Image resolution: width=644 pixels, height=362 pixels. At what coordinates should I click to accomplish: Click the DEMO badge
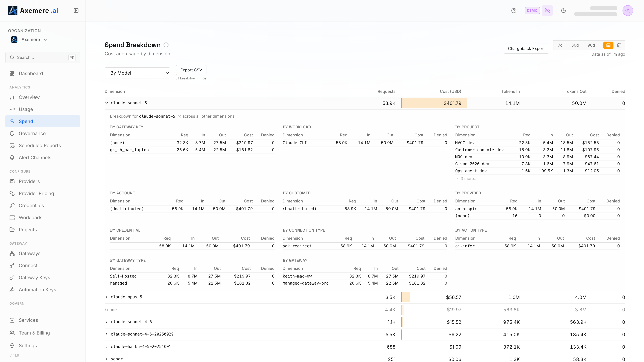coord(532,11)
